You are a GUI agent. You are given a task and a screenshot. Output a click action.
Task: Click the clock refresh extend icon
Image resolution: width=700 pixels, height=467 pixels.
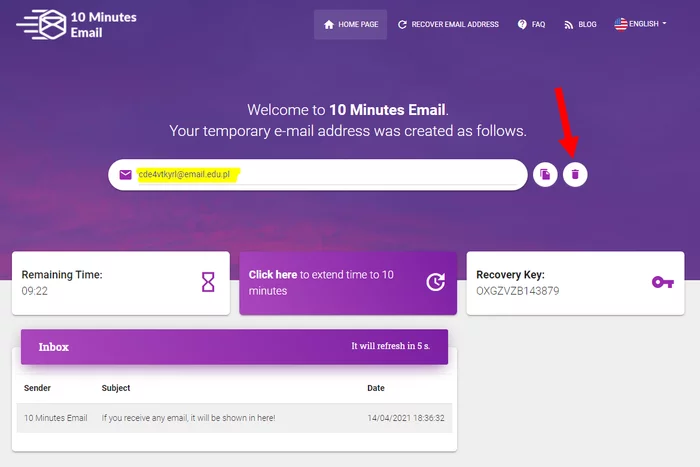[x=435, y=282]
